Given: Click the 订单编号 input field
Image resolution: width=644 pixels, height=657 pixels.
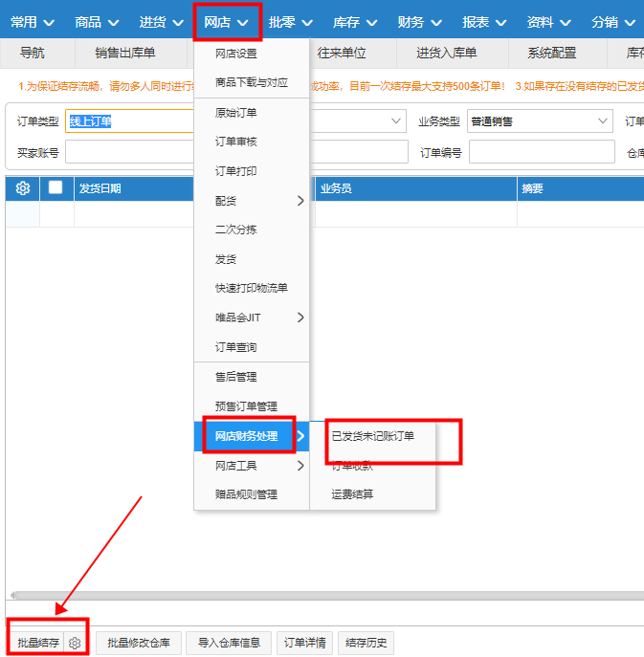Looking at the screenshot, I should click(542, 152).
